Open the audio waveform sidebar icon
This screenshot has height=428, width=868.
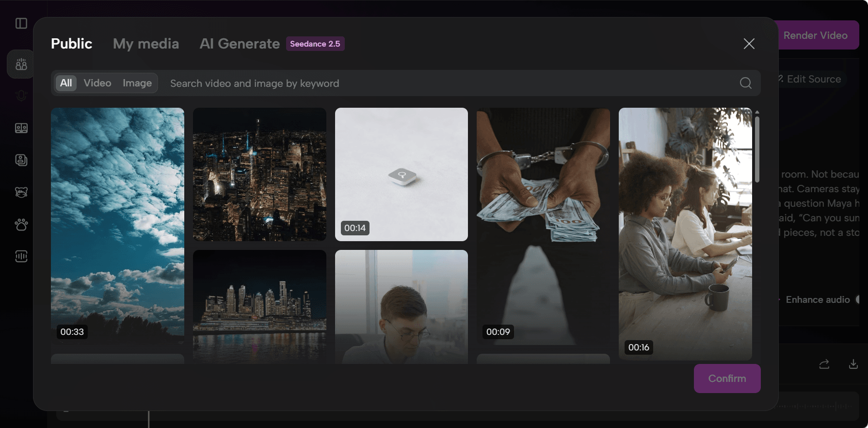click(x=21, y=256)
